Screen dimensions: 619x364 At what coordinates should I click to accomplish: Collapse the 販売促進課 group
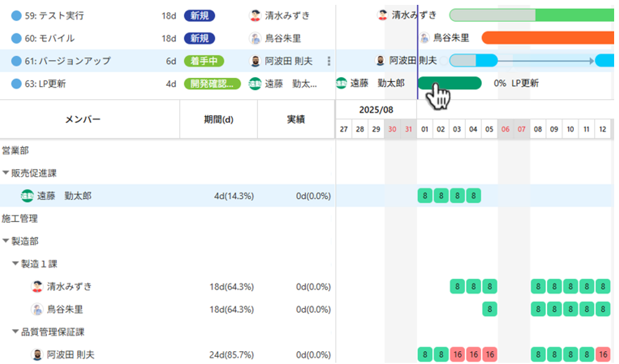[x=5, y=173]
